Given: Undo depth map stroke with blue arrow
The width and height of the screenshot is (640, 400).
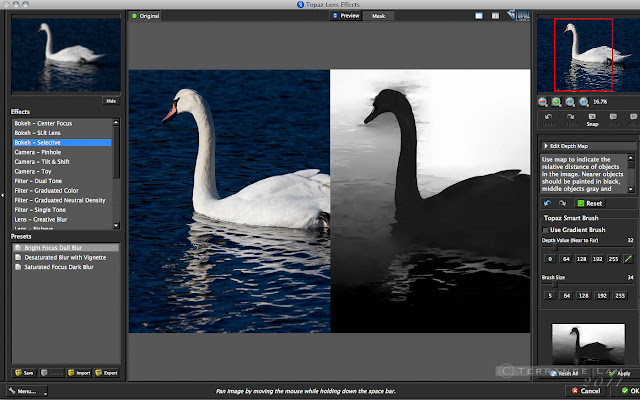Looking at the screenshot, I should pos(548,203).
